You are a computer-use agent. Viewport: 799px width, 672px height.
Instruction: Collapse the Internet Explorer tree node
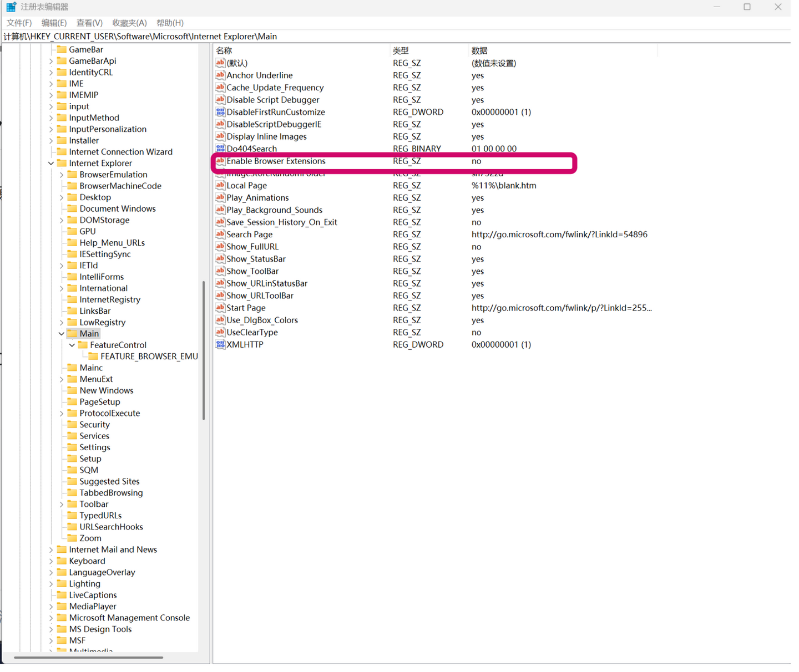click(51, 163)
